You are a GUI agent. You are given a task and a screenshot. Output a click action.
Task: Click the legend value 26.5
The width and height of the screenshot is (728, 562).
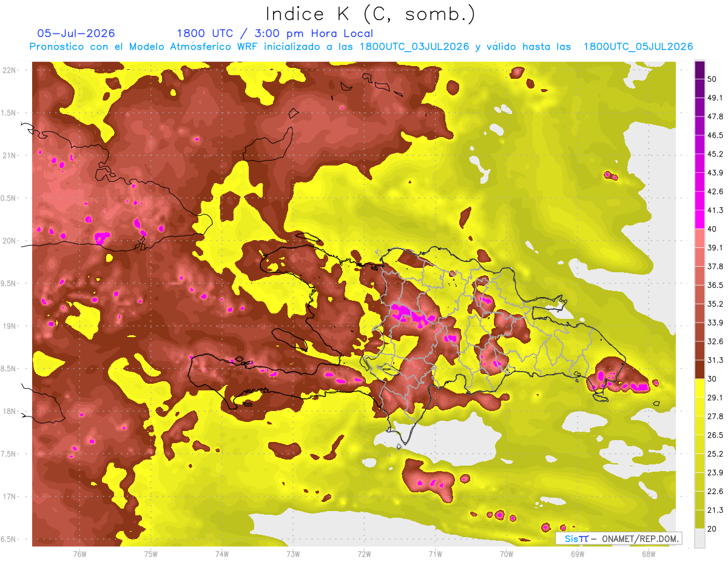click(x=715, y=435)
